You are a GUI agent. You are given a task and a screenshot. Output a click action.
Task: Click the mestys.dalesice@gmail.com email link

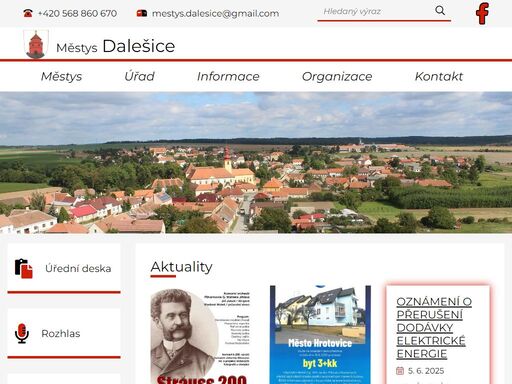[x=215, y=13]
